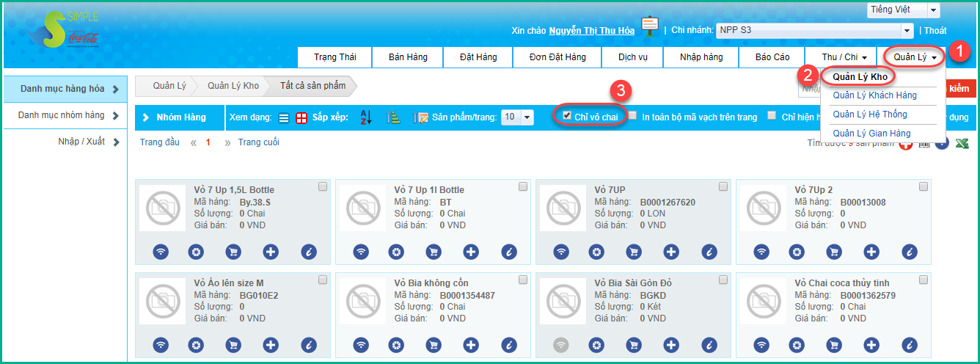Image resolution: width=980 pixels, height=364 pixels.
Task: Open the Báo Cáo menu
Action: [772, 57]
